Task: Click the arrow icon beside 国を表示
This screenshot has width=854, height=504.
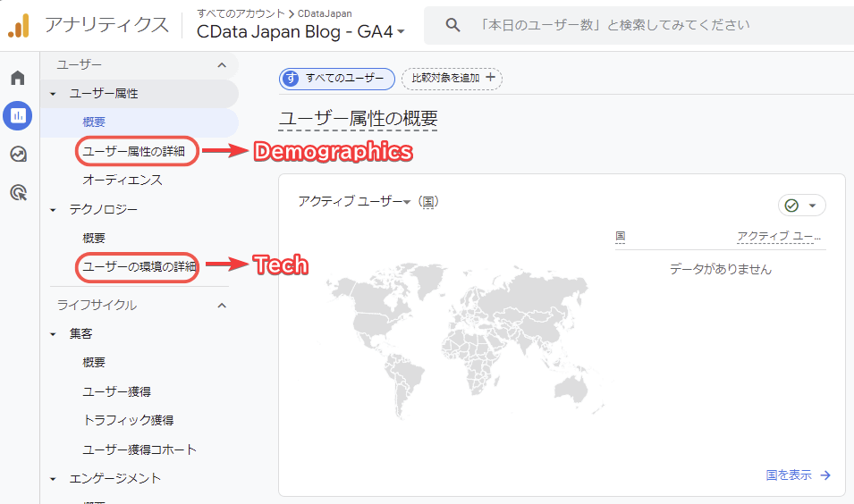Action: point(825,475)
